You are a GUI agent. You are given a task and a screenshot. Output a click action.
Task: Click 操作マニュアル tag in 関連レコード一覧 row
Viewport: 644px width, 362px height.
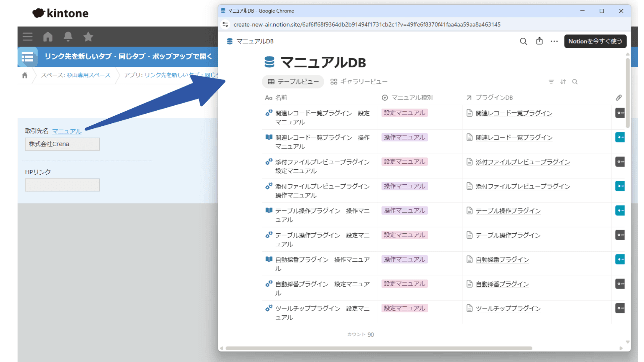tap(405, 137)
